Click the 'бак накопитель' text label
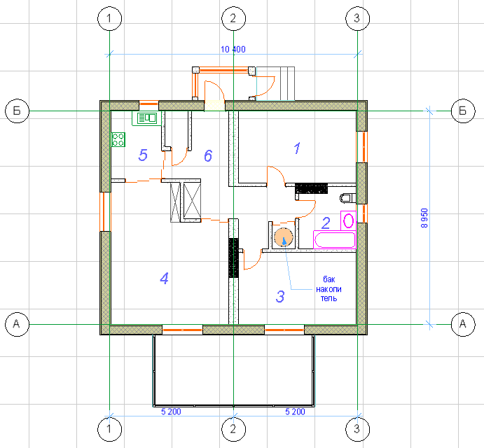This screenshot has height=448, width=484. point(325,288)
